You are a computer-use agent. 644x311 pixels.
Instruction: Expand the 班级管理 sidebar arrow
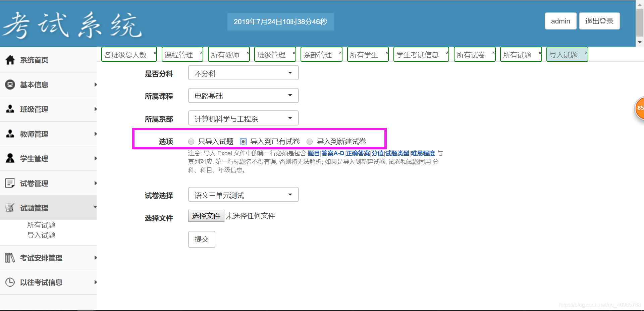point(95,109)
